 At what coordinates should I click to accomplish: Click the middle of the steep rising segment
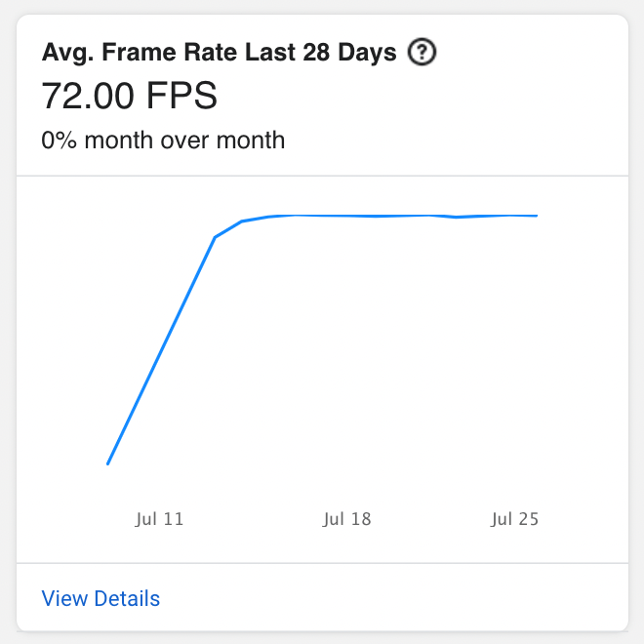pyautogui.click(x=161, y=350)
